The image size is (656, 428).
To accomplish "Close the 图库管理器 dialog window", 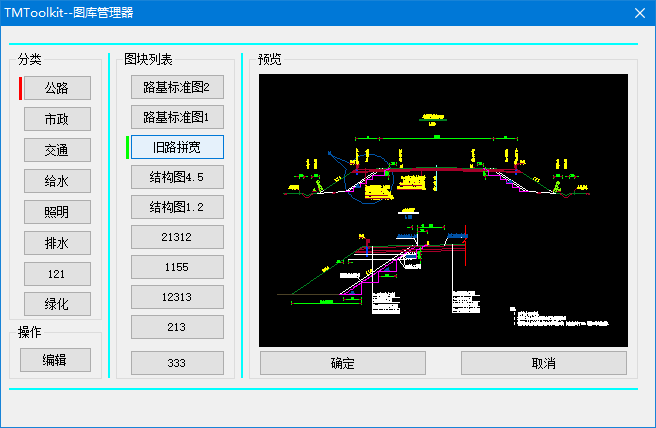I will [x=638, y=12].
